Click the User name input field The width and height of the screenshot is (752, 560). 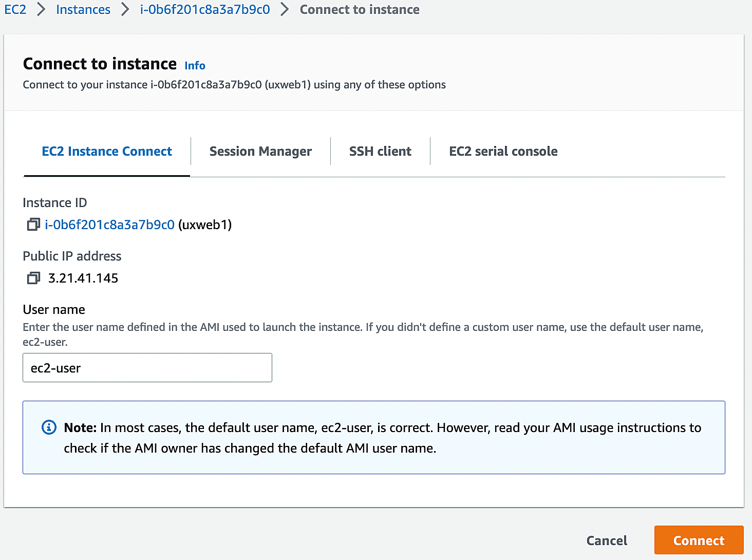point(147,368)
